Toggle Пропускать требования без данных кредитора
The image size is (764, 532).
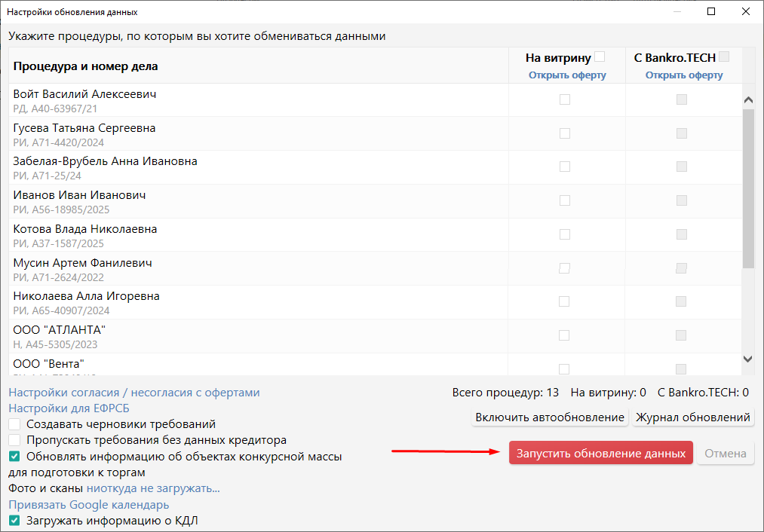pyautogui.click(x=14, y=440)
